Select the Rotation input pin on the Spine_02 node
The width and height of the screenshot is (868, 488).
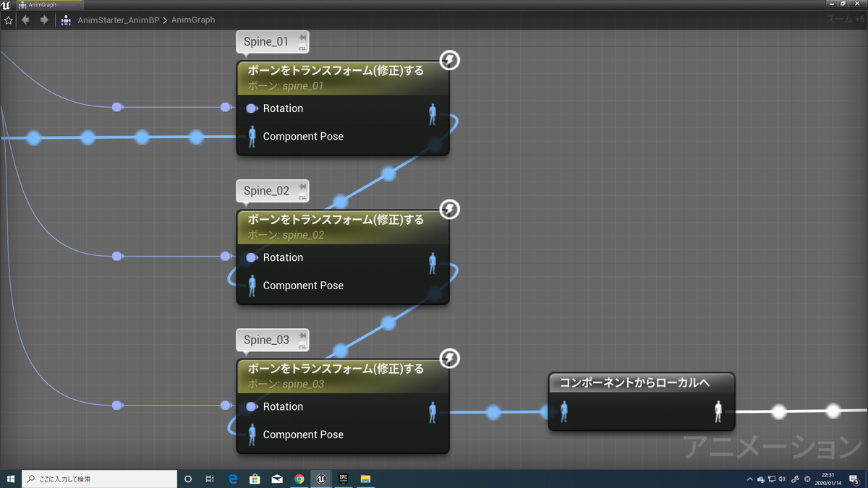(x=252, y=257)
